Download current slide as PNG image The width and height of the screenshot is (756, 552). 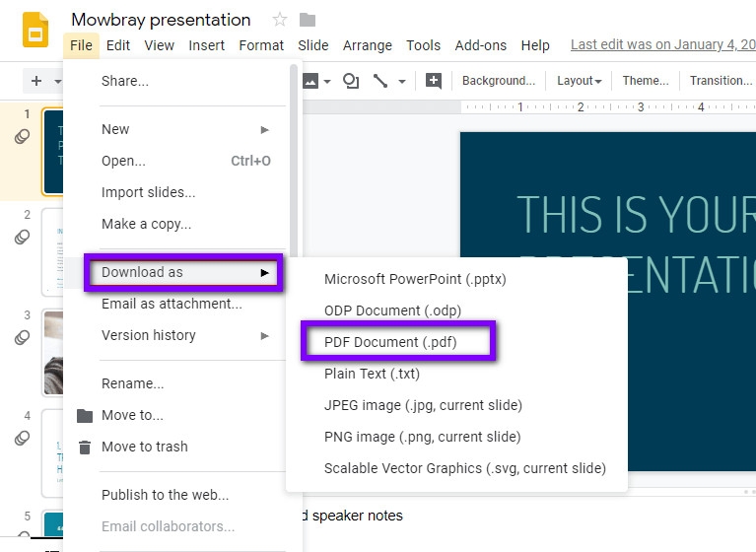click(x=456, y=437)
